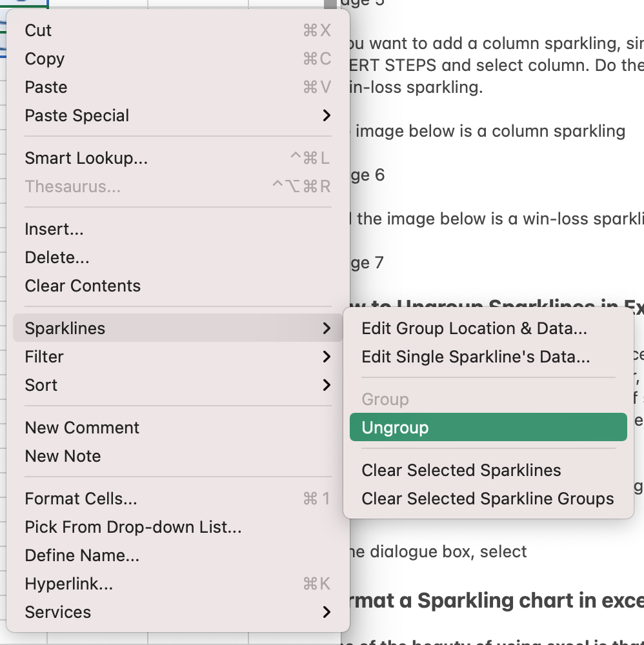Image resolution: width=644 pixels, height=645 pixels.
Task: Select Delete... in the context menu
Action: click(x=57, y=257)
